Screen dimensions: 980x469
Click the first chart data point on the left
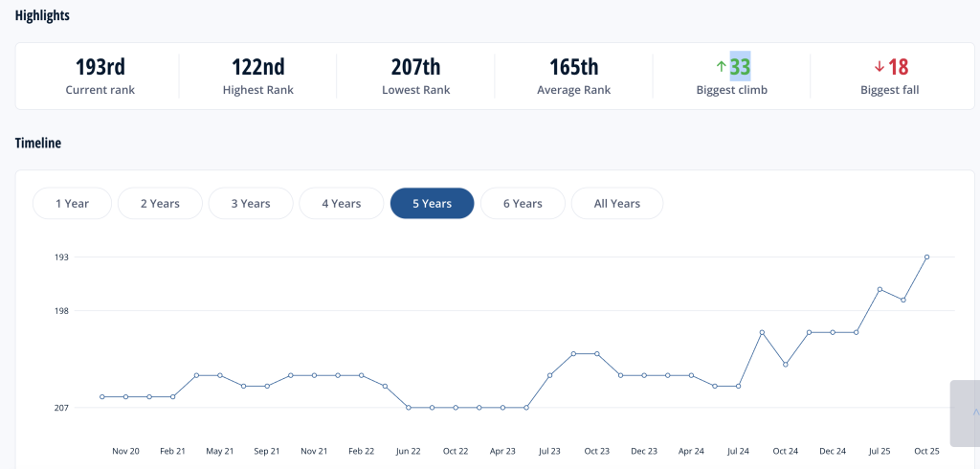101,396
